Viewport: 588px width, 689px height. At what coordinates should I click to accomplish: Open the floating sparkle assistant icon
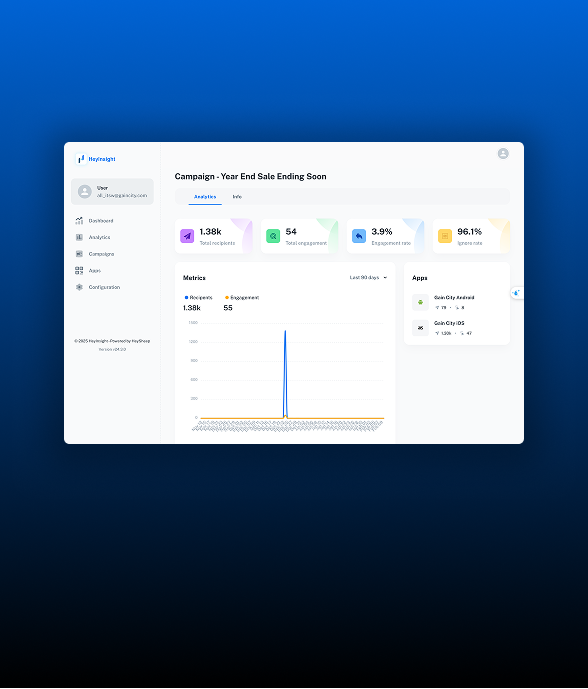pyautogui.click(x=516, y=293)
